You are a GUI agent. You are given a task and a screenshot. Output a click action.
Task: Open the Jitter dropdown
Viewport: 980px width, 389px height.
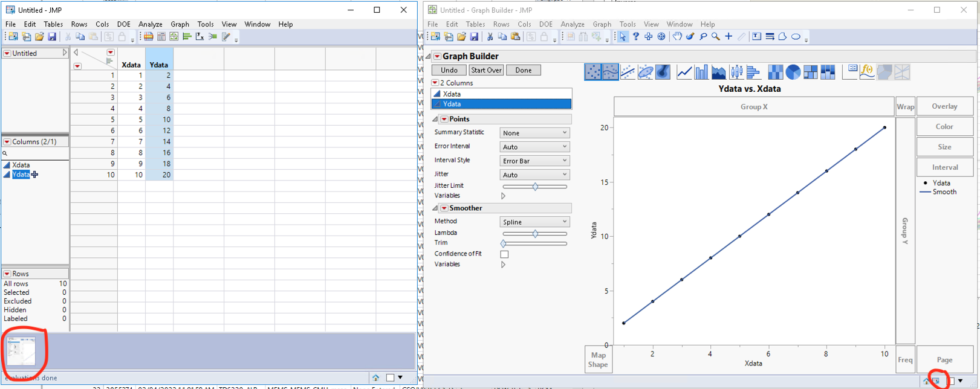click(x=535, y=175)
